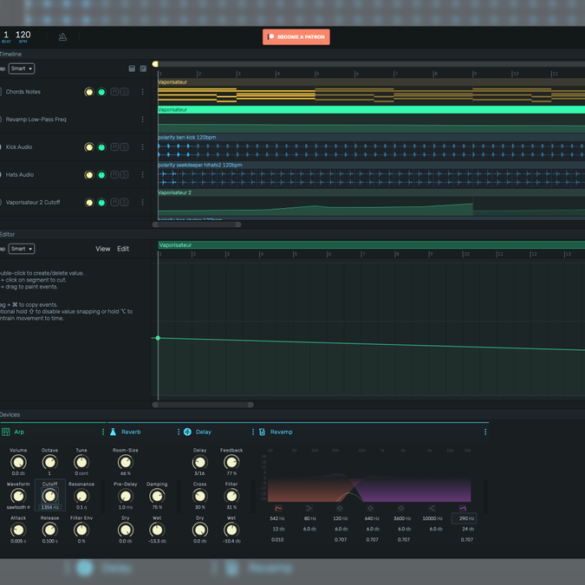Screen dimensions: 585x585
Task: Click the Revamp device icon
Action: pyautogui.click(x=262, y=432)
